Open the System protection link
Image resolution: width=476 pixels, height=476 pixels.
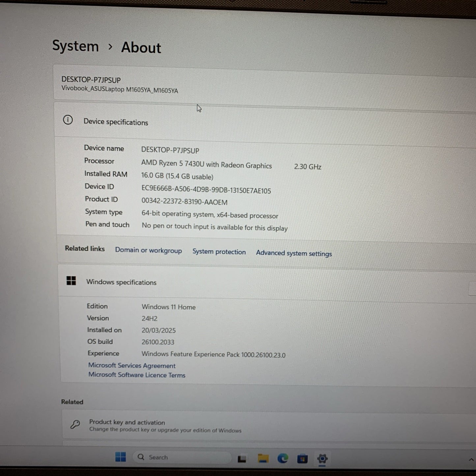click(219, 252)
